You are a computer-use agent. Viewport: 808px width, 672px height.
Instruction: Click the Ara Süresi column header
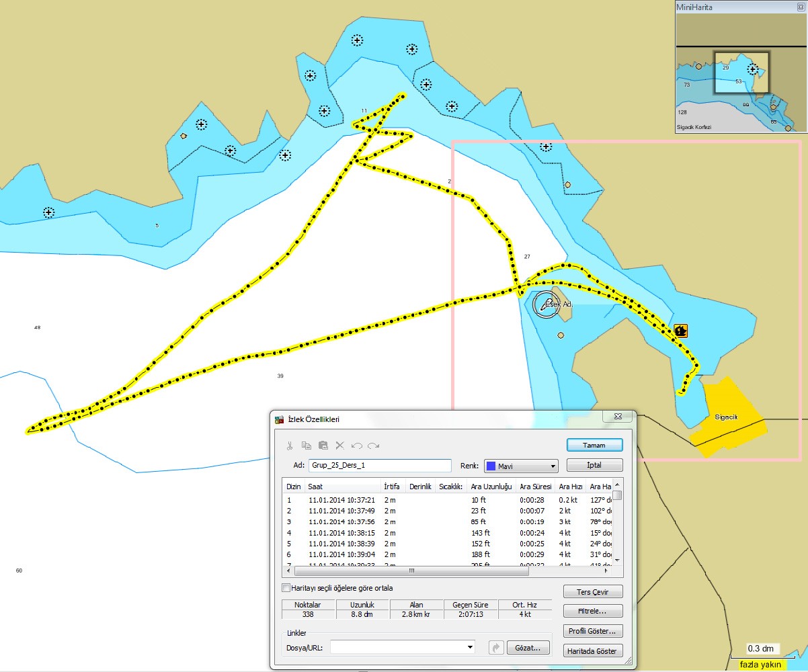[536, 487]
